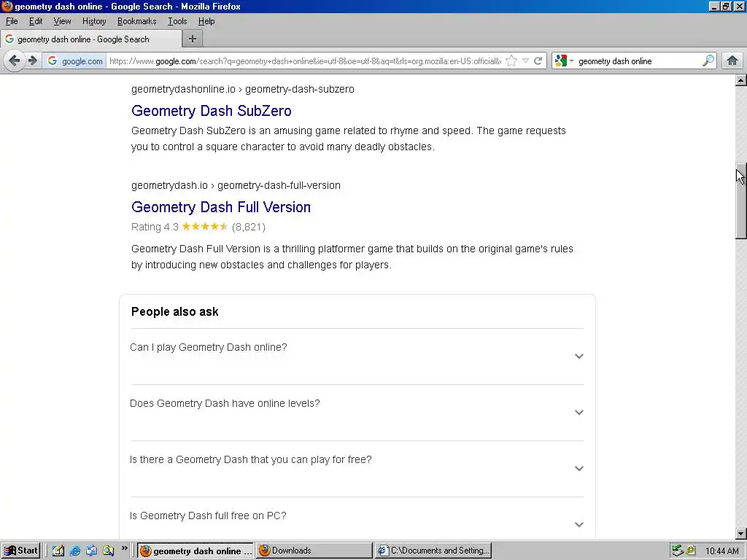Expand 'Is Geometry Dash full free on PC?'
The image size is (747, 560).
coord(357,519)
